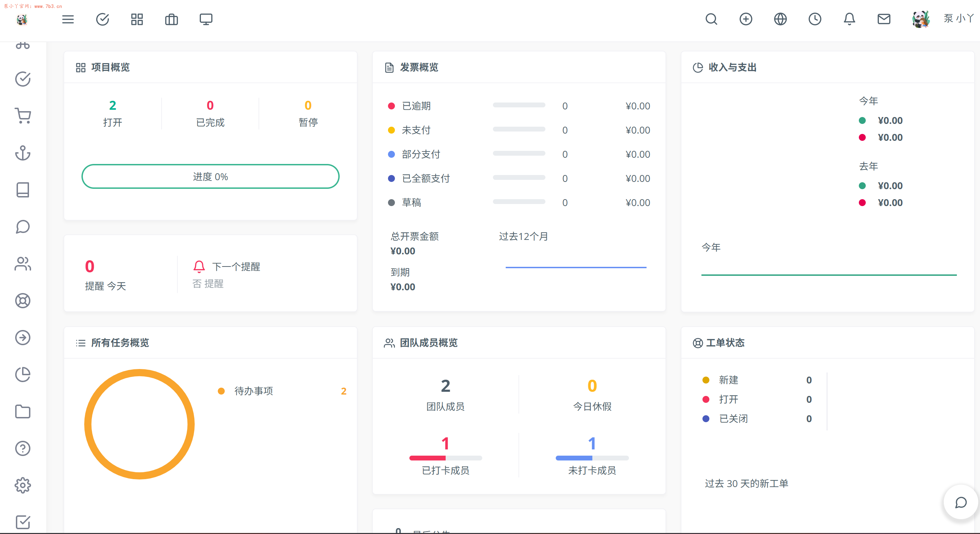Click 项目概览 card title
Image resolution: width=980 pixels, height=534 pixels.
pos(110,67)
